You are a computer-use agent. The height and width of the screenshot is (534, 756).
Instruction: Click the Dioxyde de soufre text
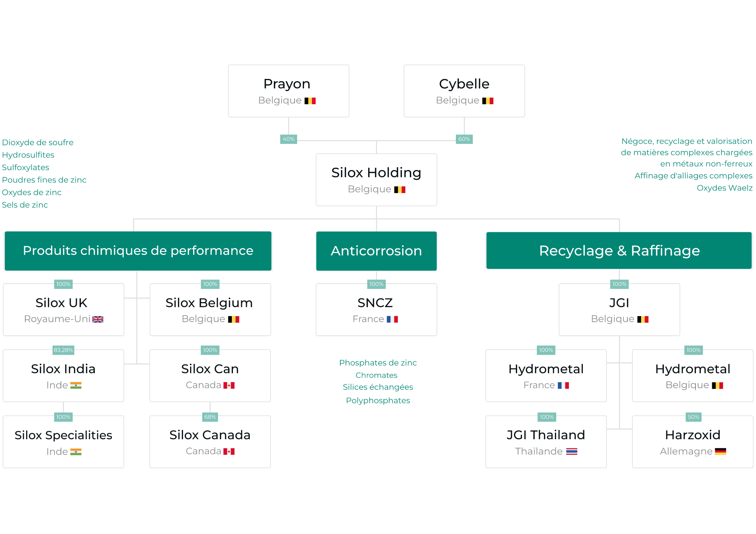[x=38, y=142]
